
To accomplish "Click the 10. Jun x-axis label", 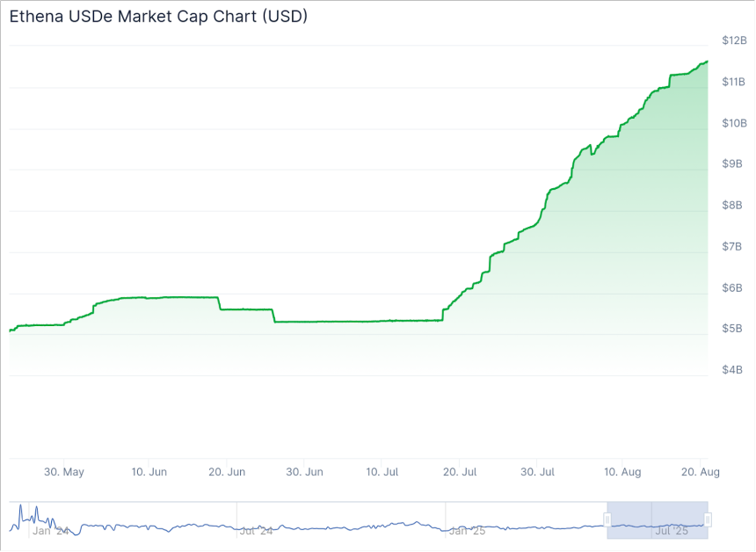I will coord(149,472).
